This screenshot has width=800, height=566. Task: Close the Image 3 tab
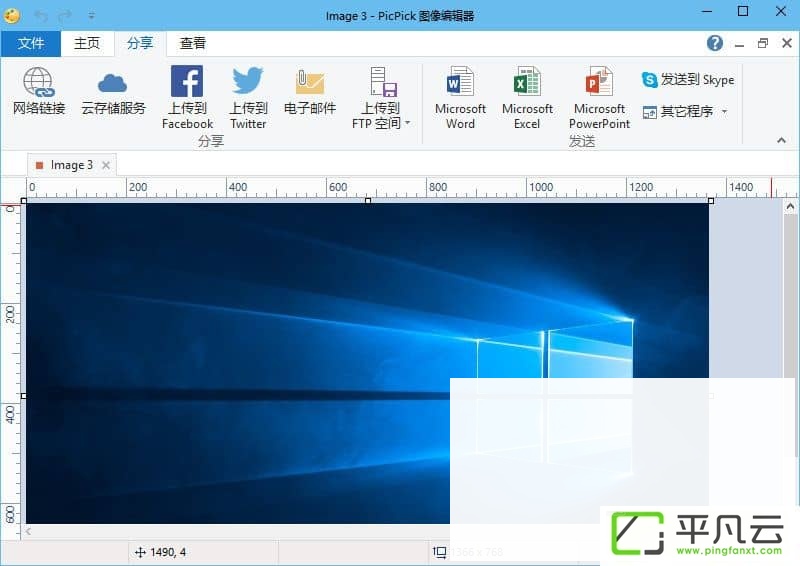[106, 165]
